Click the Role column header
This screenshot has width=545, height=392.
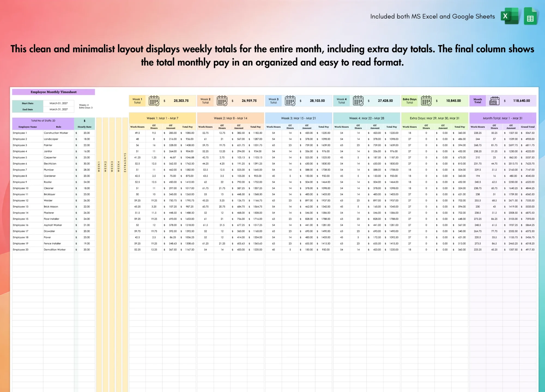(59, 127)
